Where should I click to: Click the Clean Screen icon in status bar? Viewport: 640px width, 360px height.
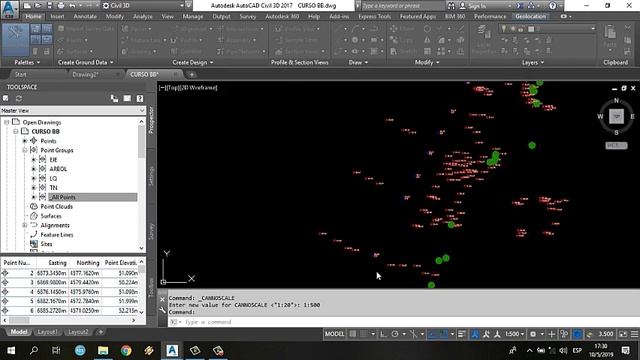pos(623,334)
